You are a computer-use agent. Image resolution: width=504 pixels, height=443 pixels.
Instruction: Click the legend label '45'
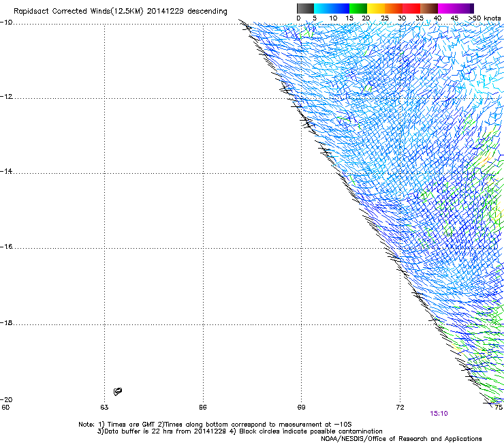point(454,18)
